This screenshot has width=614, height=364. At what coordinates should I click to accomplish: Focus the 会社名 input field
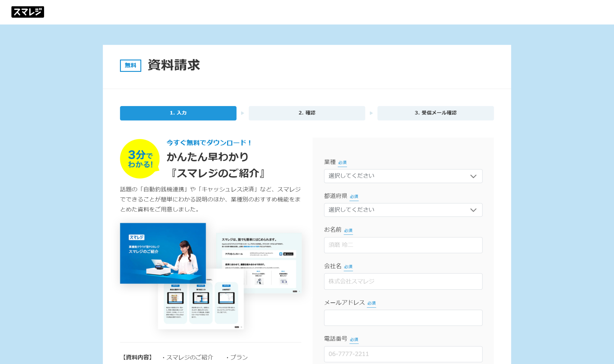click(x=403, y=281)
